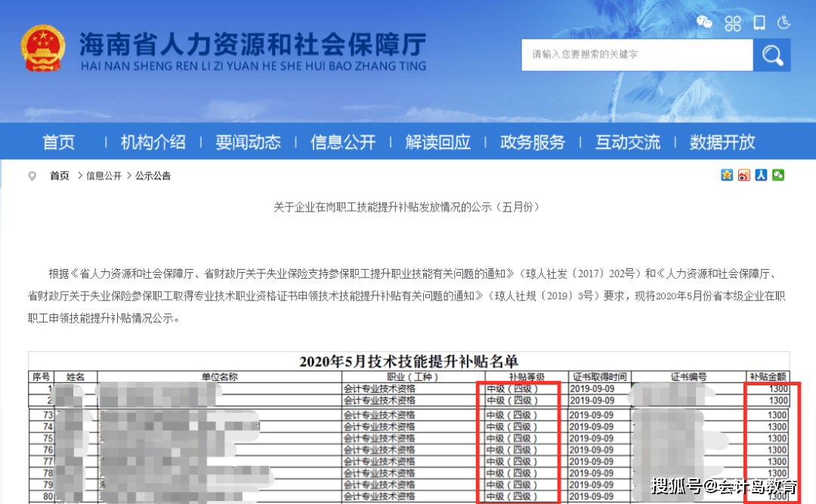
Task: Share to Weibo icon
Action: tap(744, 175)
